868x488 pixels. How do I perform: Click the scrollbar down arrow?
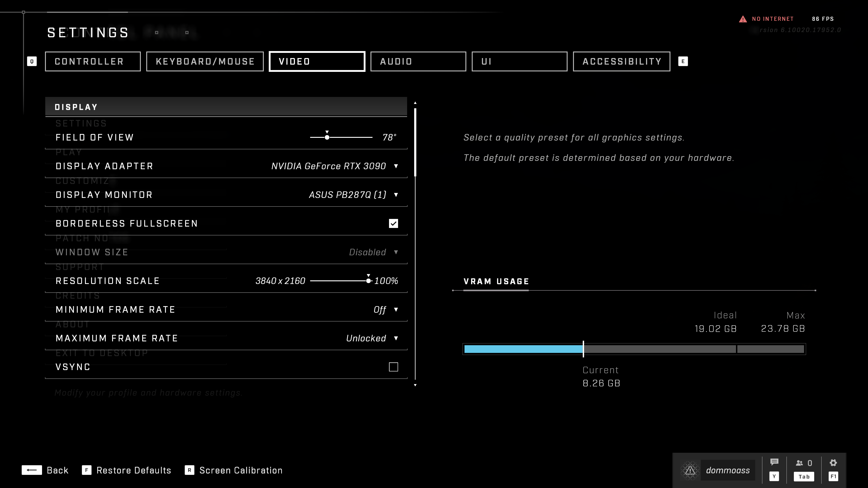point(415,385)
